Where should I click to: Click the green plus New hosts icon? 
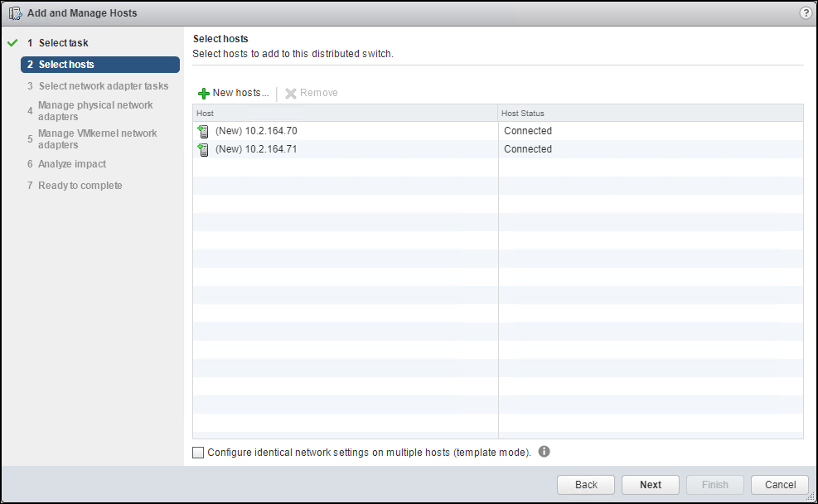point(204,92)
